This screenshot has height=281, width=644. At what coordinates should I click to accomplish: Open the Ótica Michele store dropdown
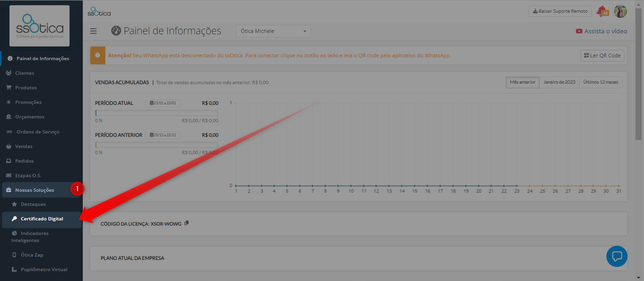point(273,31)
